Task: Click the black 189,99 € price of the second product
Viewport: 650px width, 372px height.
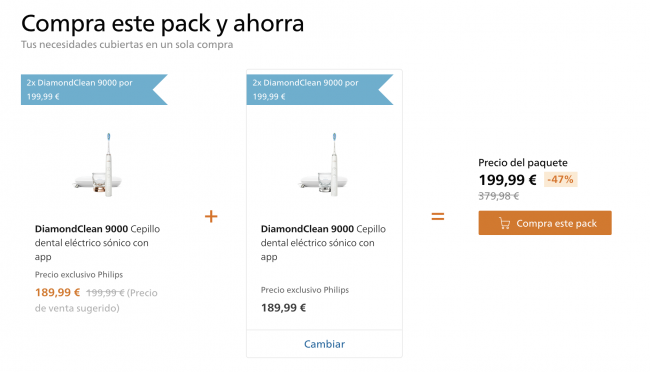Action: pos(283,308)
